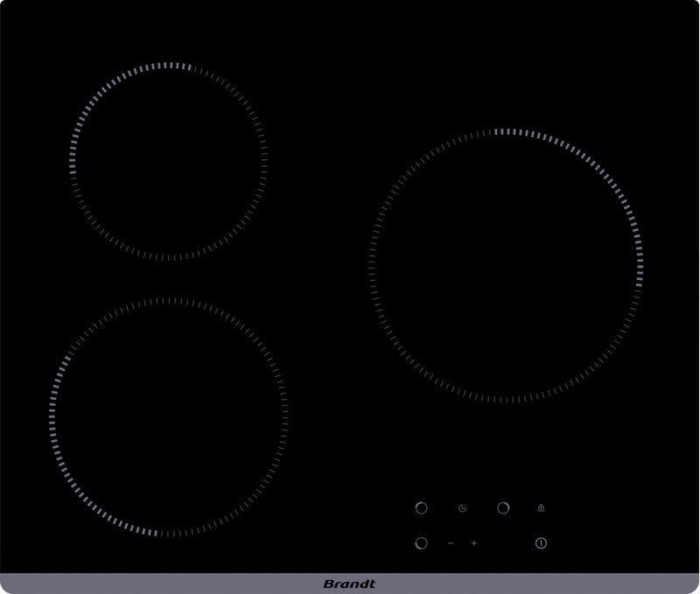700x594 pixels.
Task: Click the small rear-left cooking zone ring
Action: point(169,161)
